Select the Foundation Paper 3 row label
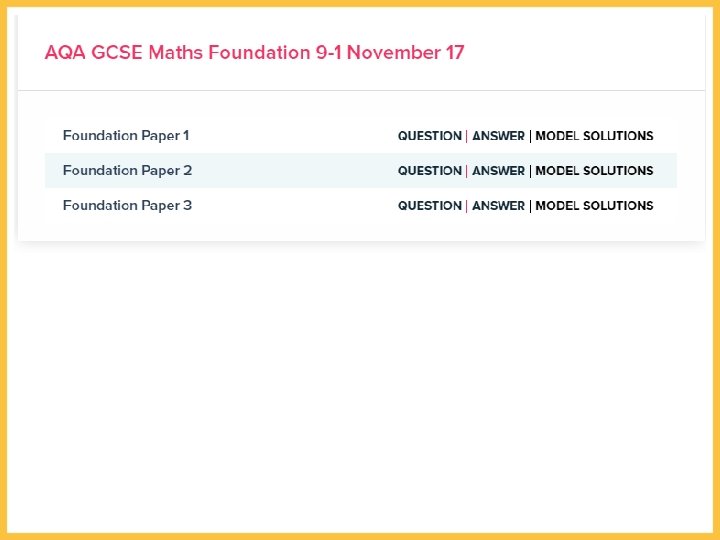 click(127, 206)
